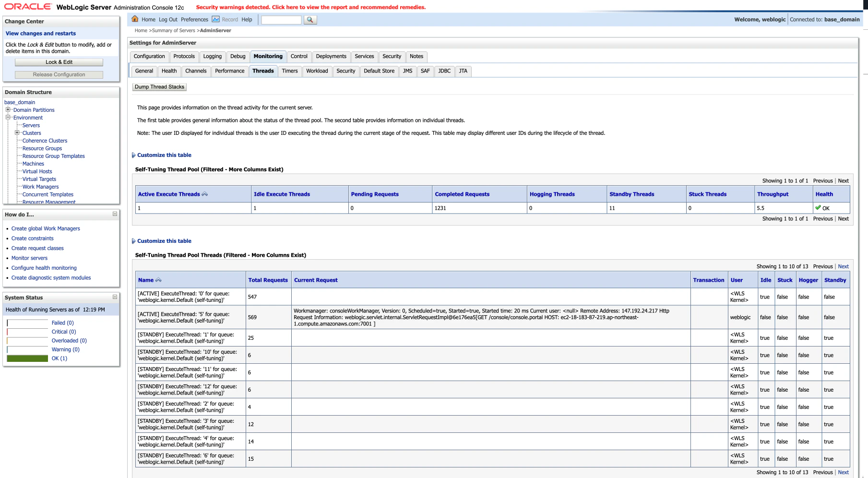Click the green OK health checkmark
This screenshot has height=478, width=868.
tap(818, 208)
